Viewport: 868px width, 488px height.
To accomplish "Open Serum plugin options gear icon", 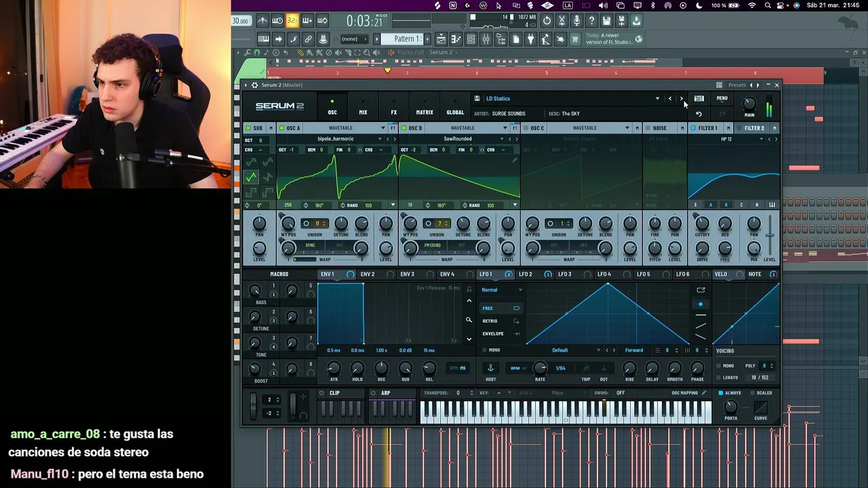I will coord(254,85).
